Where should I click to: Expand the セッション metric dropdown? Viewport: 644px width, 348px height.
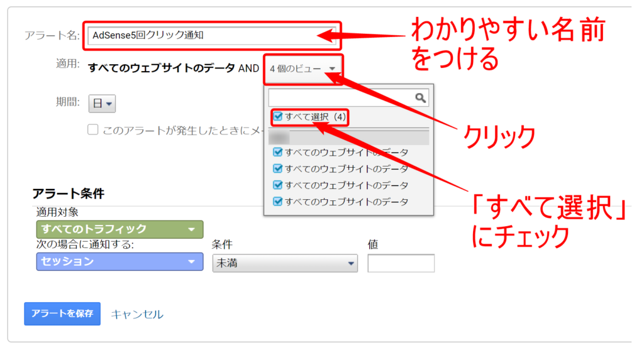[119, 262]
